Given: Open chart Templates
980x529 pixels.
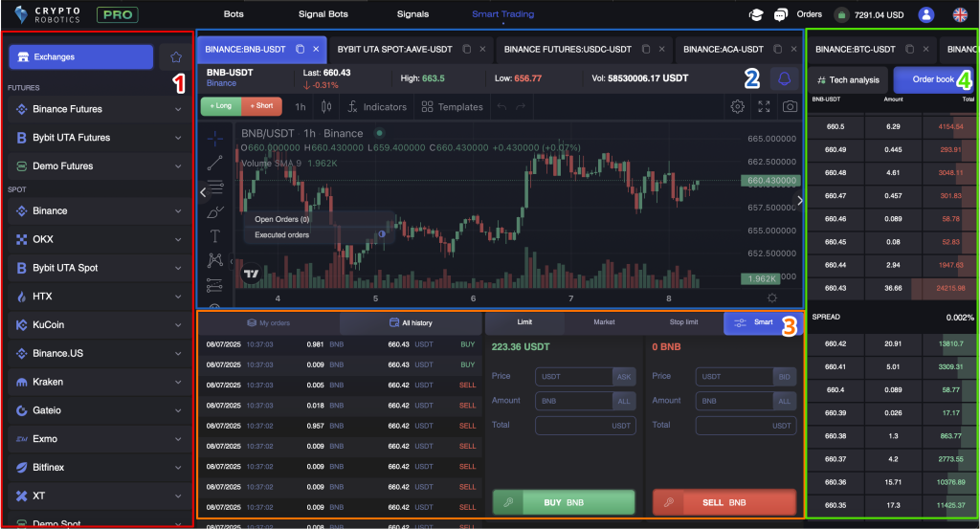Looking at the screenshot, I should coord(452,107).
